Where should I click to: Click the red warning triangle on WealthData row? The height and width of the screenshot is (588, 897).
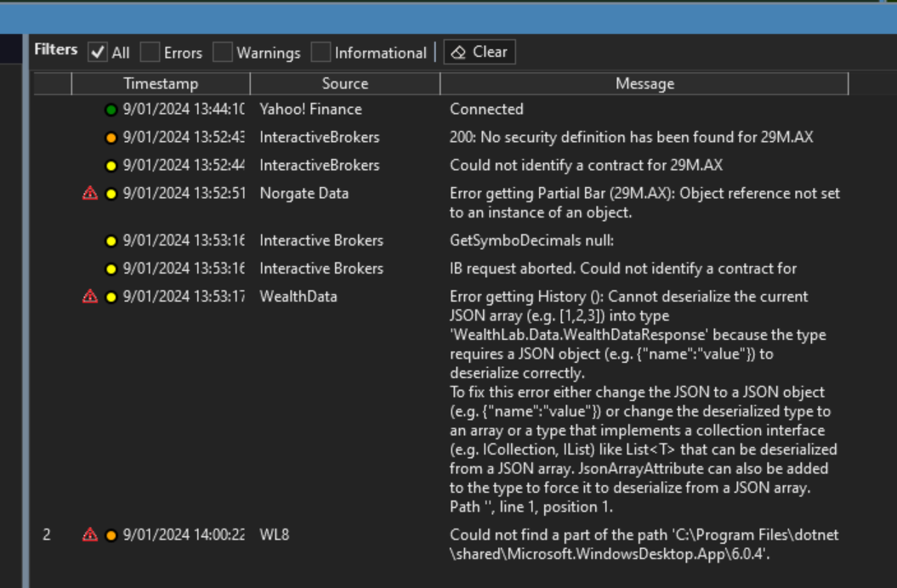tap(90, 297)
